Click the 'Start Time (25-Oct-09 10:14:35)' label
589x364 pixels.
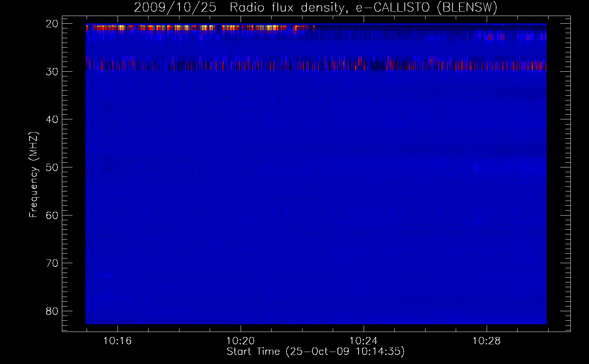point(316,352)
